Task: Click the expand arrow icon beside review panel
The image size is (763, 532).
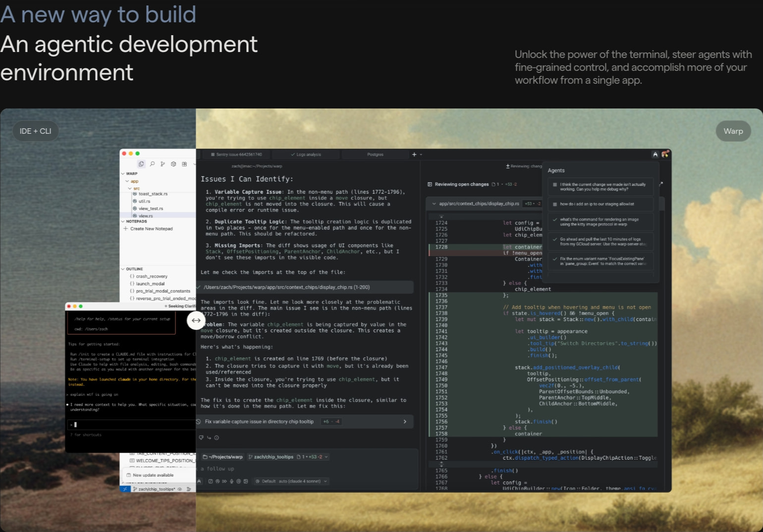Action: click(661, 184)
